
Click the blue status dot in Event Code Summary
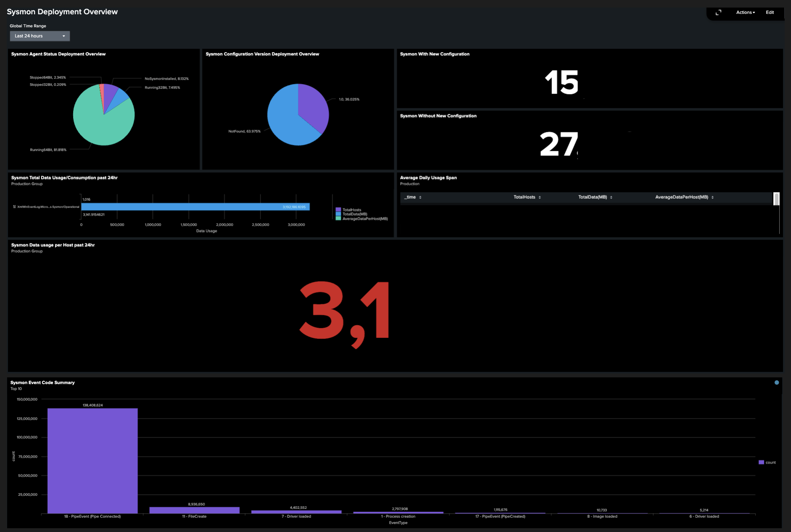[x=777, y=382]
